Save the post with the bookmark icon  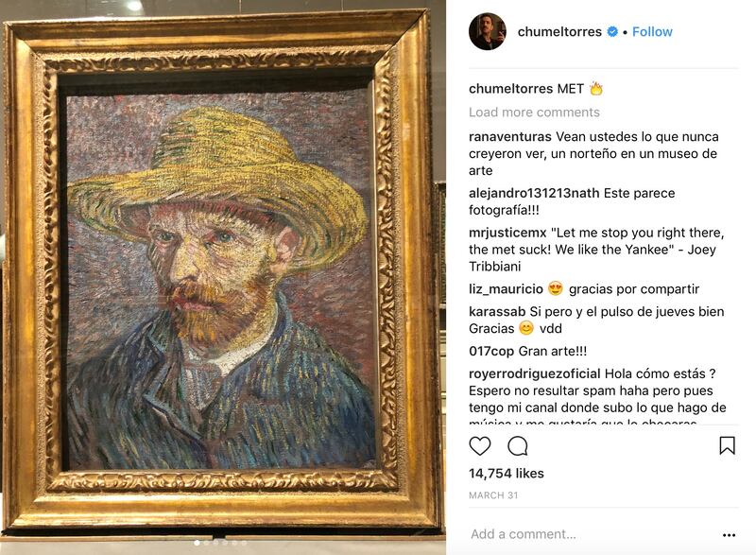727,445
